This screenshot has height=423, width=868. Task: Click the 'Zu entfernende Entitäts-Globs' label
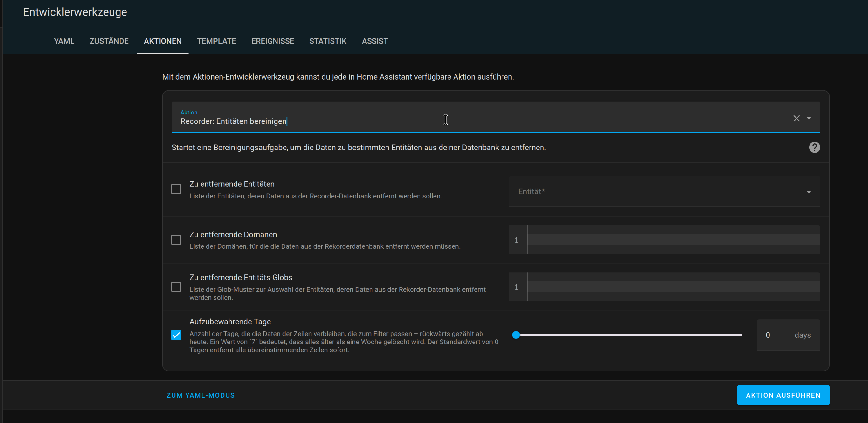click(241, 277)
